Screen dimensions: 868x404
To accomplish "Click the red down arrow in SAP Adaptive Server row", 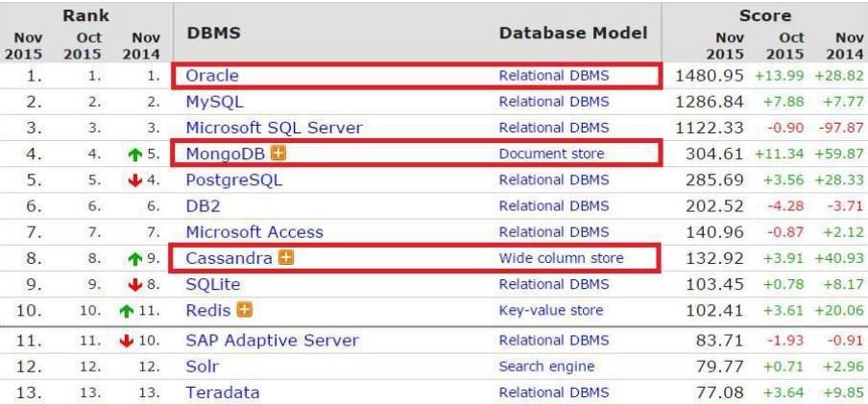I will click(x=127, y=342).
